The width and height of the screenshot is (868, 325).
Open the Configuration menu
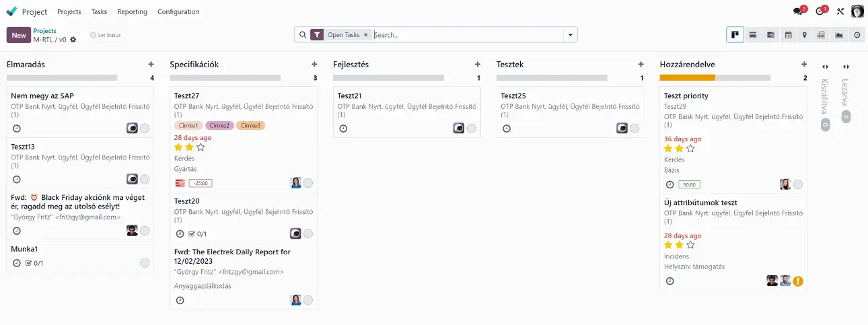(x=178, y=11)
